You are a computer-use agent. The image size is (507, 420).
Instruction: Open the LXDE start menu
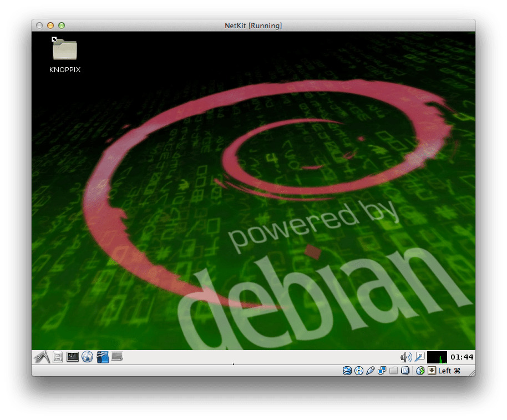(42, 357)
